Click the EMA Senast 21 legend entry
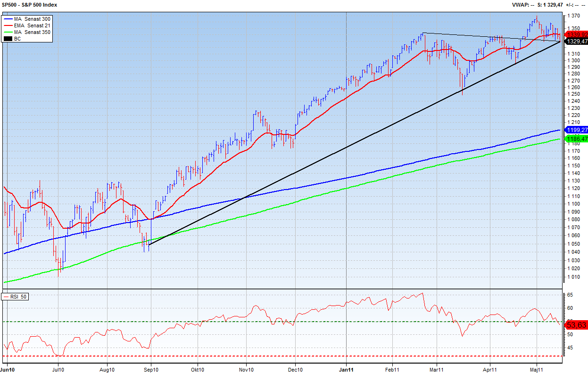588x373 pixels. point(33,25)
